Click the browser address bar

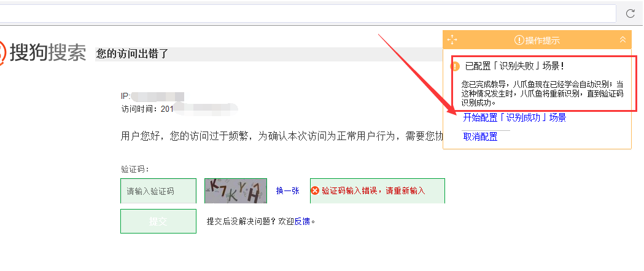pos(307,14)
